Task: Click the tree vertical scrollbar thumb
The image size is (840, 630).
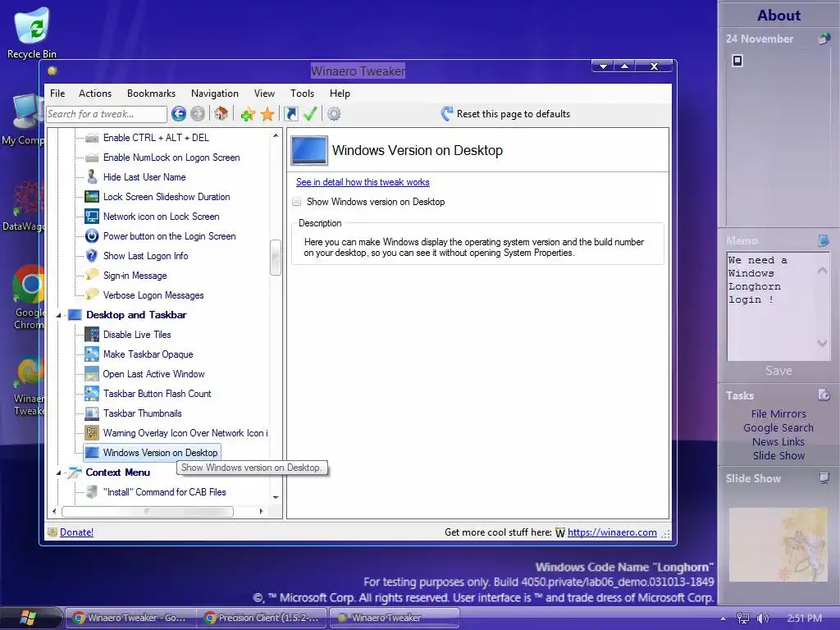Action: pos(276,257)
